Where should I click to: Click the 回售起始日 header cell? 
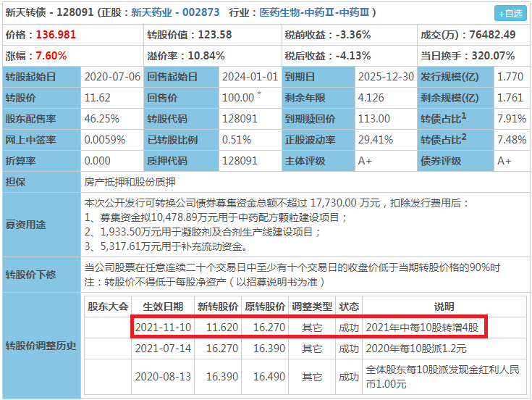182,77
